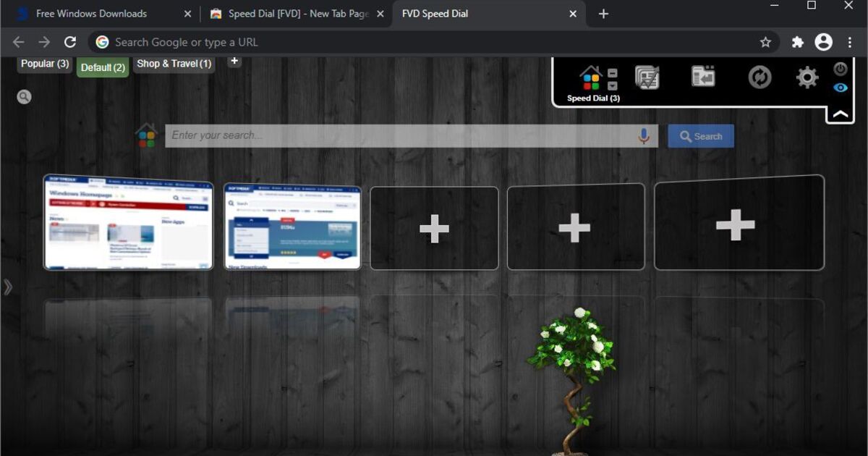868x456 pixels.
Task: Add a new dial group with plus
Action: [234, 61]
